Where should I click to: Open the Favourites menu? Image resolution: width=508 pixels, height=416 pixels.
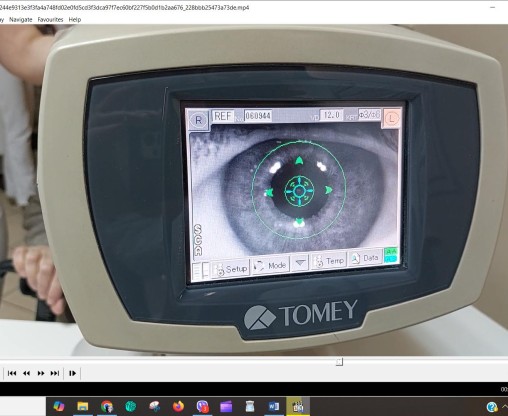(50, 20)
